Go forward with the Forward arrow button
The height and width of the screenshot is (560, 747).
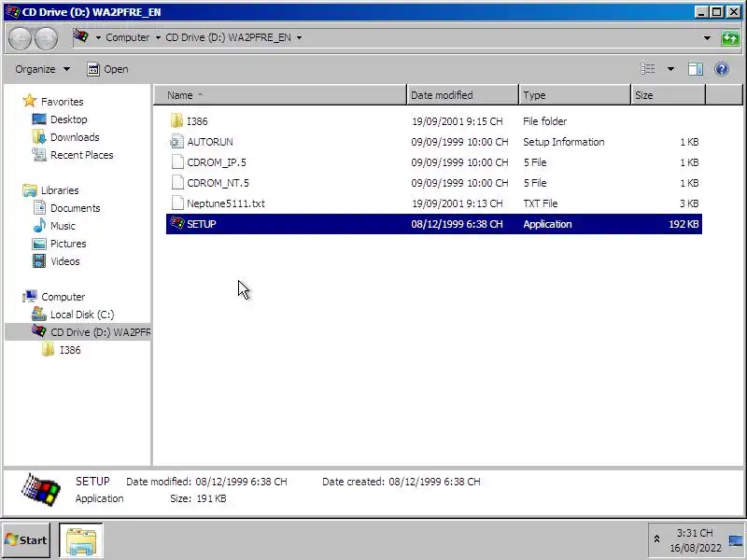pyautogui.click(x=46, y=38)
